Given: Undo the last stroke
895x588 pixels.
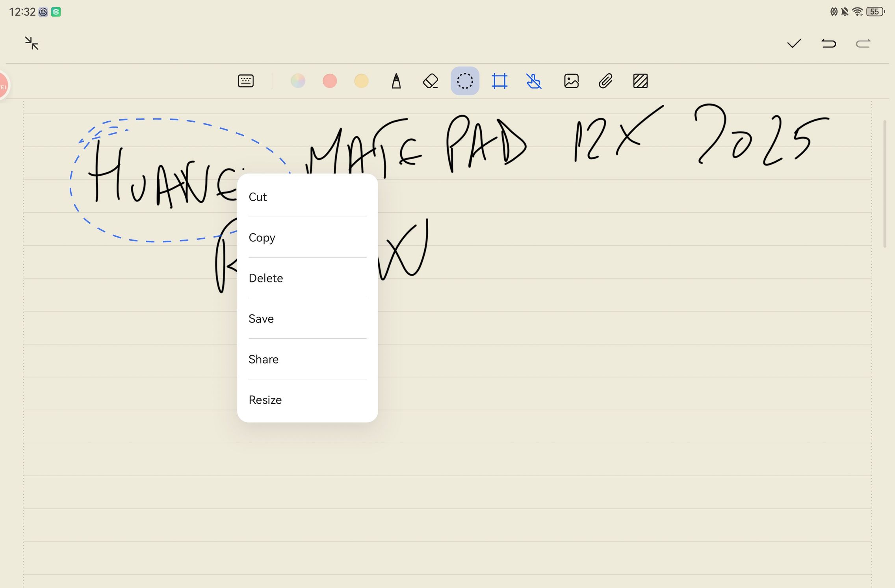Looking at the screenshot, I should pos(828,43).
